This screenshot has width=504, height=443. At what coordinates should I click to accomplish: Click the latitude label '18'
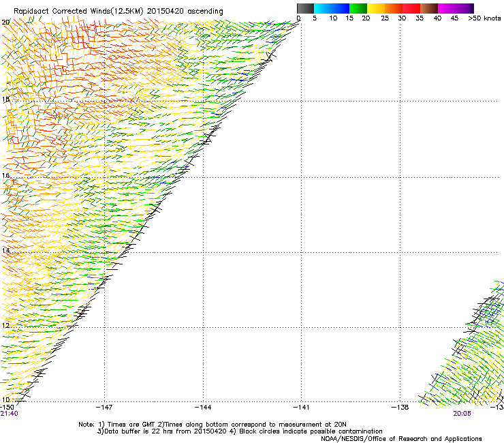coord(5,99)
